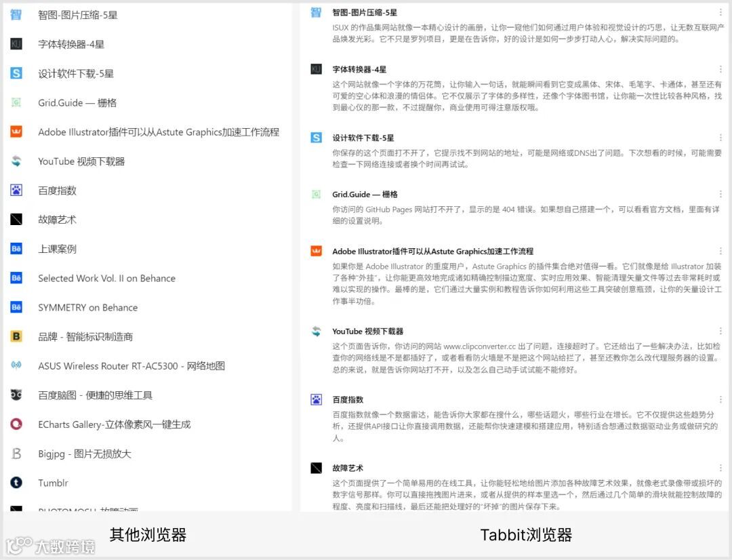
Task: Click the 设计软件下载 S favicon in the left list
Action: click(16, 73)
